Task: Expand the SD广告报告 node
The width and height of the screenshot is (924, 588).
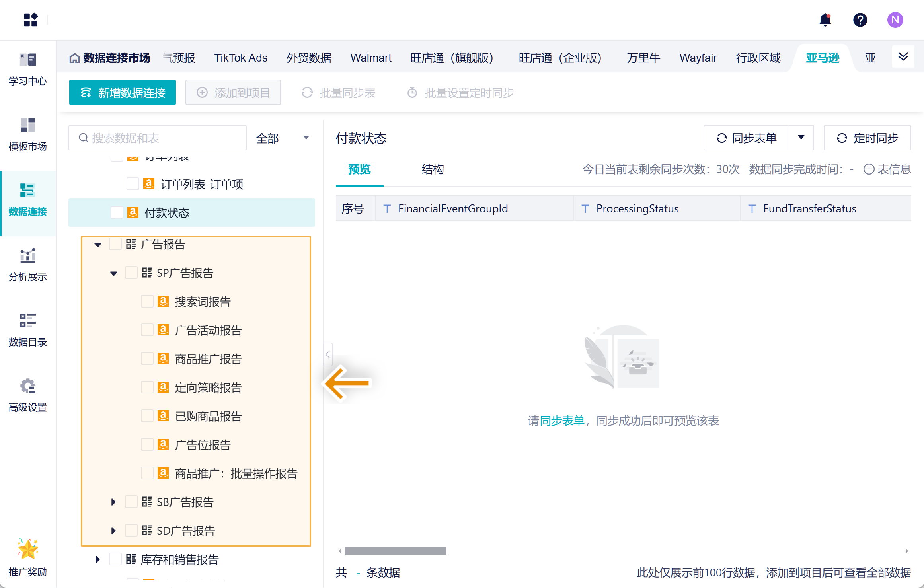Action: [x=113, y=531]
